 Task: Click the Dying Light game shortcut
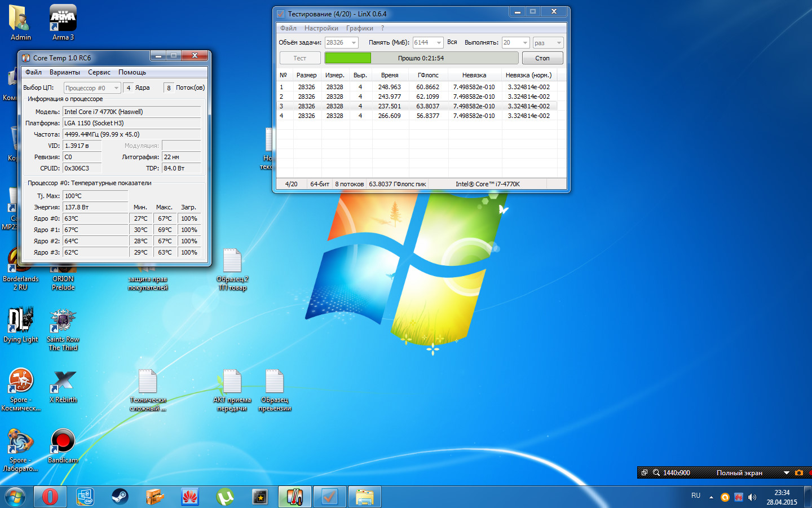[21, 325]
